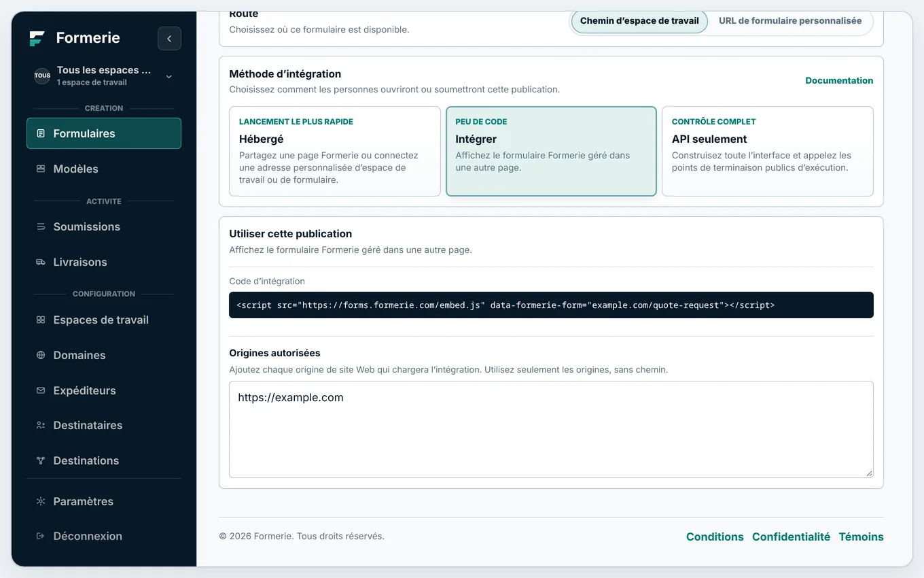
Task: Click the Formerie logo icon
Action: click(37, 38)
